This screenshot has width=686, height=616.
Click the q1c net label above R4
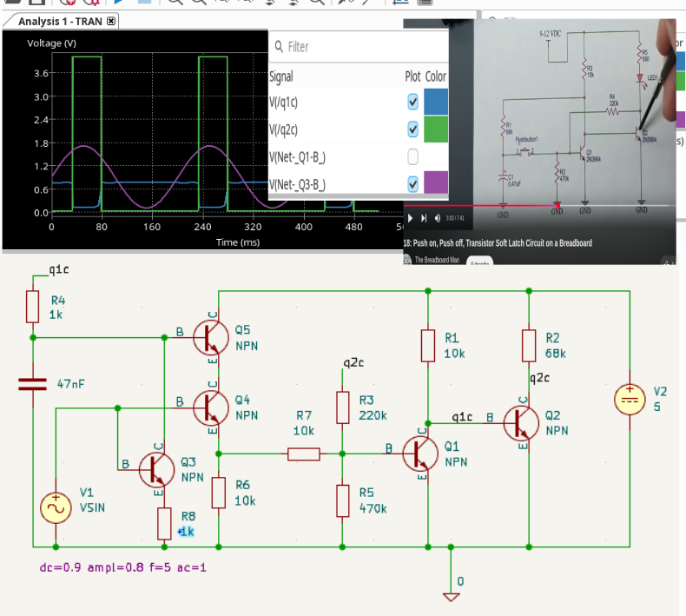(59, 269)
